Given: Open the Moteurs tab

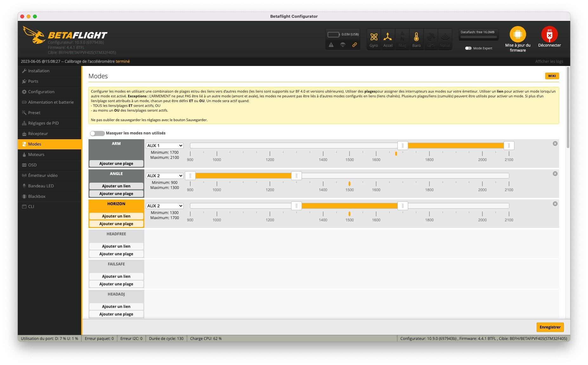Looking at the screenshot, I should pos(50,154).
